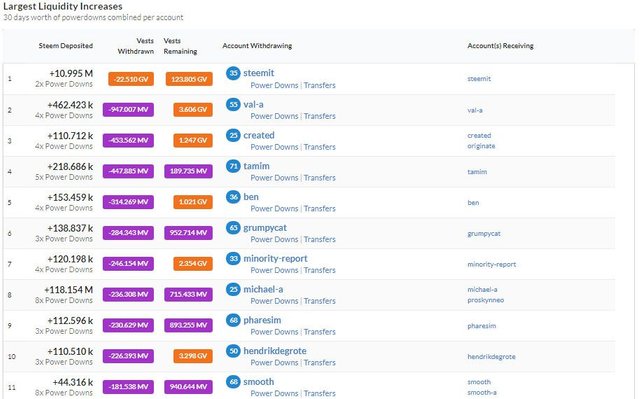The height and width of the screenshot is (399, 640).
Task: View Transfers for steemit
Action: (x=320, y=85)
